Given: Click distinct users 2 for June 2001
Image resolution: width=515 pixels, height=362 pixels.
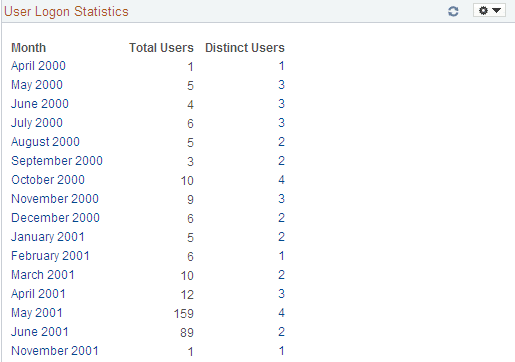Looking at the screenshot, I should coord(281,332).
